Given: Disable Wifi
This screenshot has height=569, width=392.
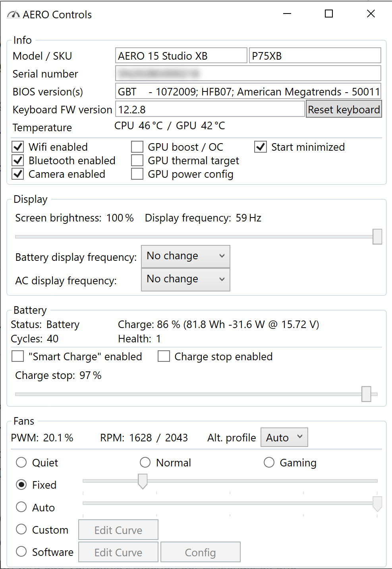Looking at the screenshot, I should click(17, 147).
